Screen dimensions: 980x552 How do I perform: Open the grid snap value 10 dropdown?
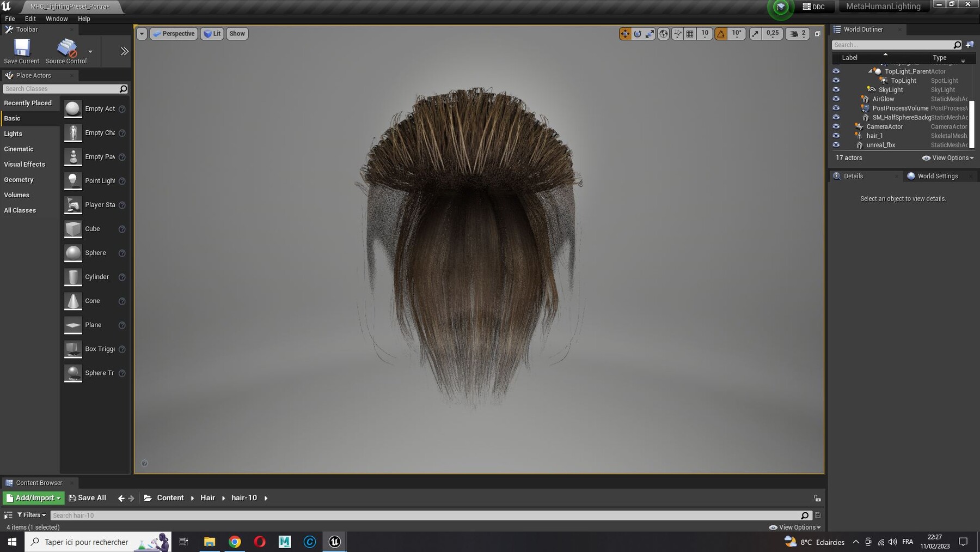(x=705, y=34)
